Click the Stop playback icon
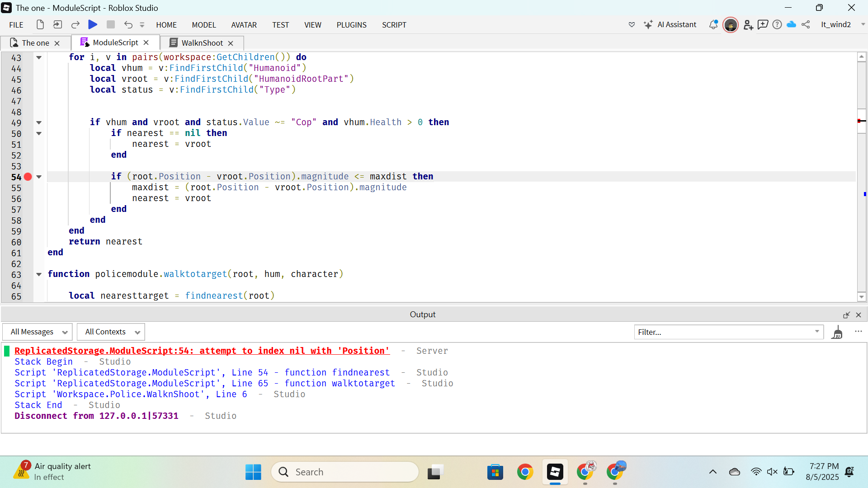The width and height of the screenshot is (868, 488). coord(110,25)
